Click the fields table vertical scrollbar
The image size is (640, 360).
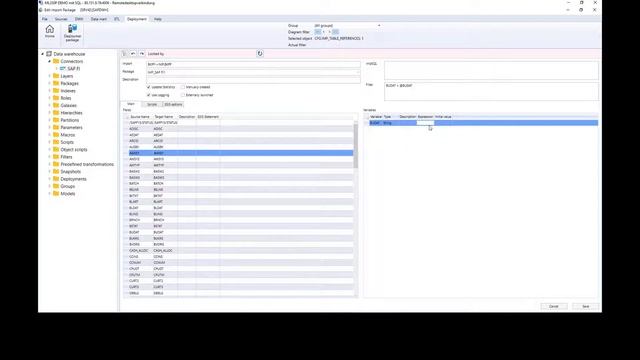[356, 146]
